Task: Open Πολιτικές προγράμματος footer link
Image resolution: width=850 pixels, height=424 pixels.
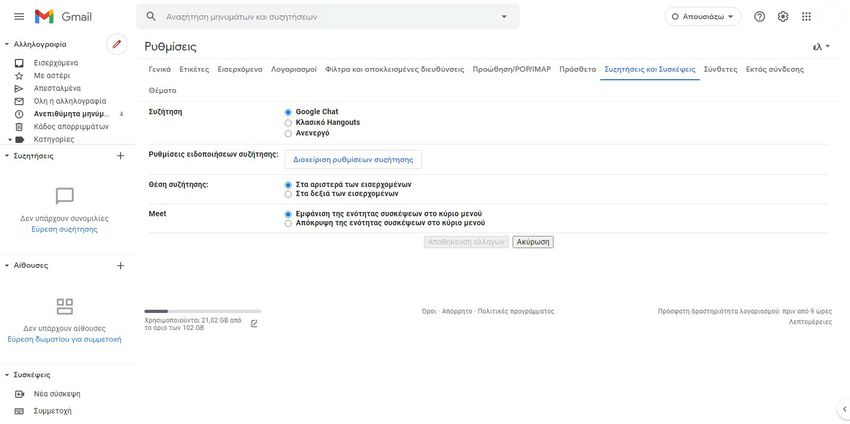Action: [x=516, y=312]
